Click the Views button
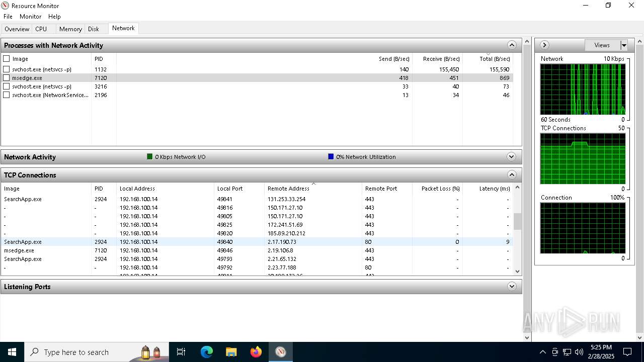Screen dimensions: 644x362 tap(602, 45)
